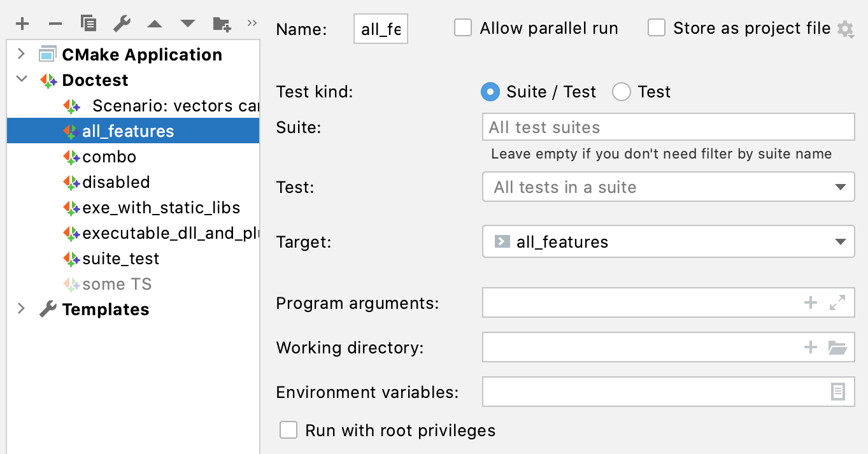
Task: Expand the CMake Application group
Action: pos(21,54)
